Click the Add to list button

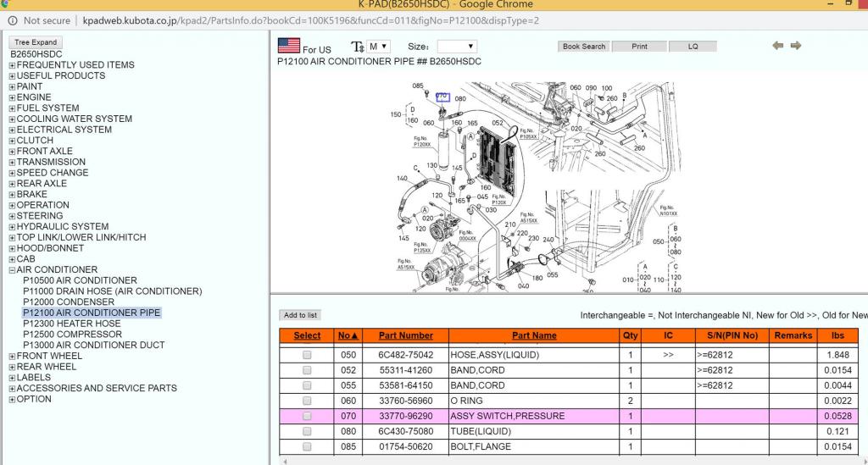coord(300,315)
